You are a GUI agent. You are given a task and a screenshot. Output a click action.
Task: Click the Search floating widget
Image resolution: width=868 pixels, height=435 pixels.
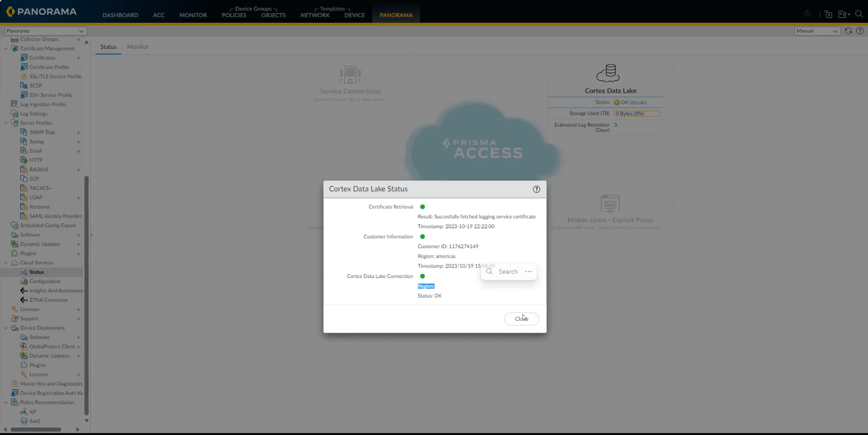508,271
